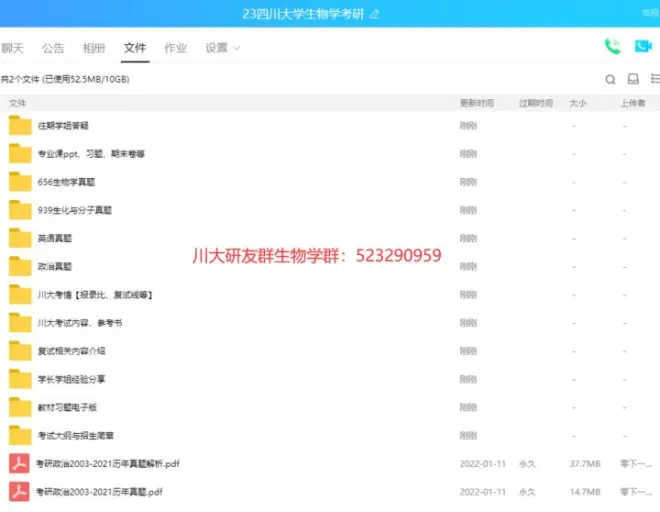
Task: Open 考研政治2003-2021历年真题.pdf file
Action: (100, 492)
